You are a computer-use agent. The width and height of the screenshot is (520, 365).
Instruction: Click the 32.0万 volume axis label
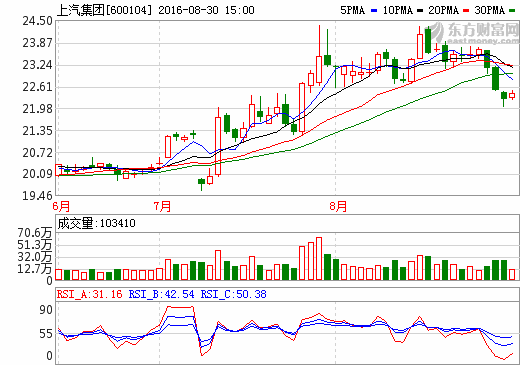pos(35,257)
